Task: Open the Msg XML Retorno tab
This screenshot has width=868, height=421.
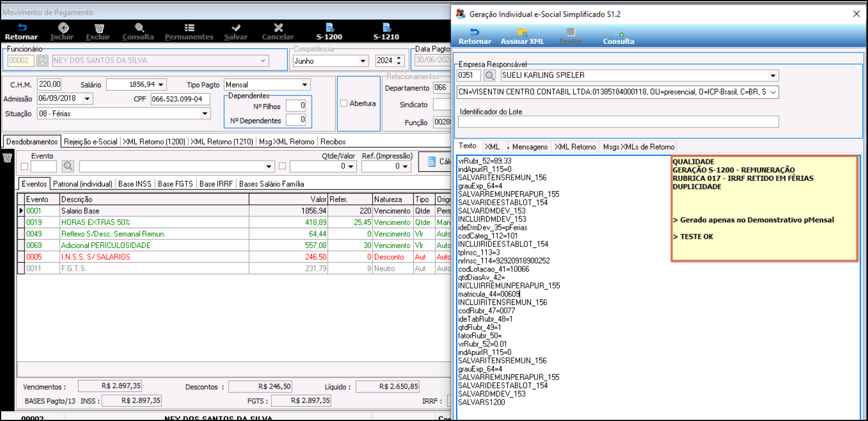Action: tap(287, 142)
